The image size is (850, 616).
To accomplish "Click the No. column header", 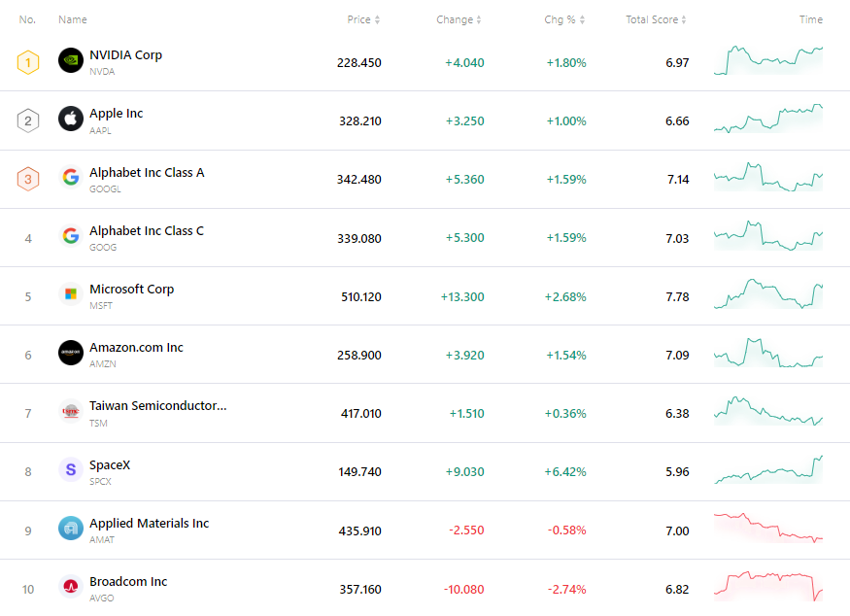I will [x=27, y=19].
